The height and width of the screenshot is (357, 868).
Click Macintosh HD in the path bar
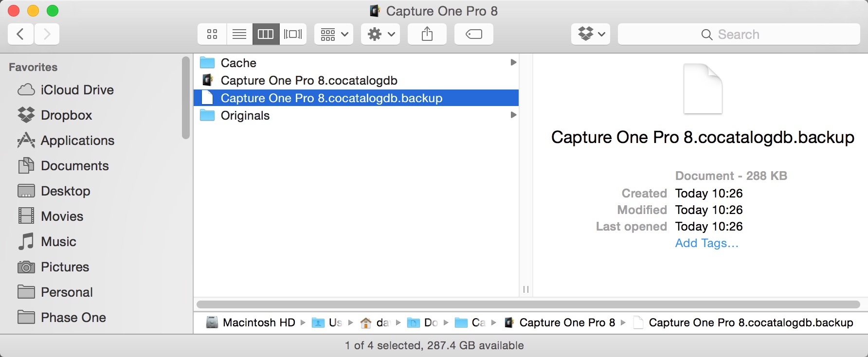point(251,322)
